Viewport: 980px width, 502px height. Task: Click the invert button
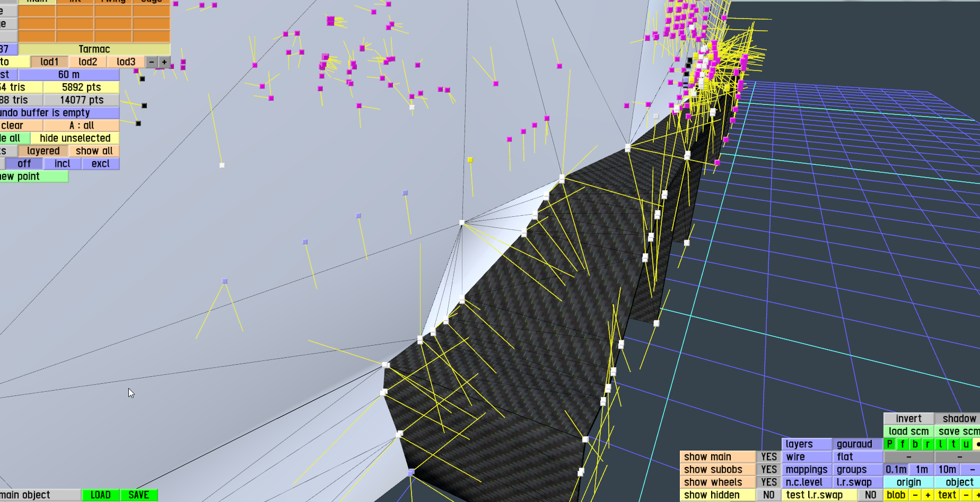tap(909, 419)
